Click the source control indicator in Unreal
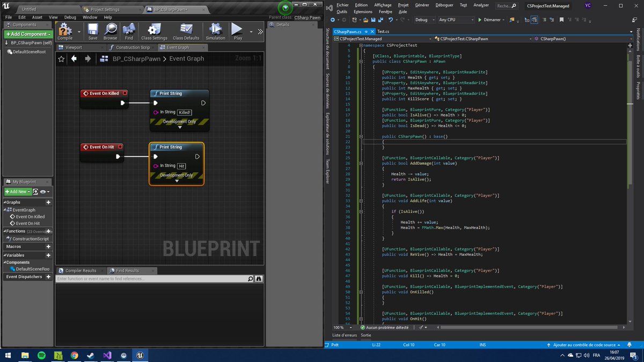Image resolution: width=644 pixels, height=362 pixels. (x=285, y=7)
